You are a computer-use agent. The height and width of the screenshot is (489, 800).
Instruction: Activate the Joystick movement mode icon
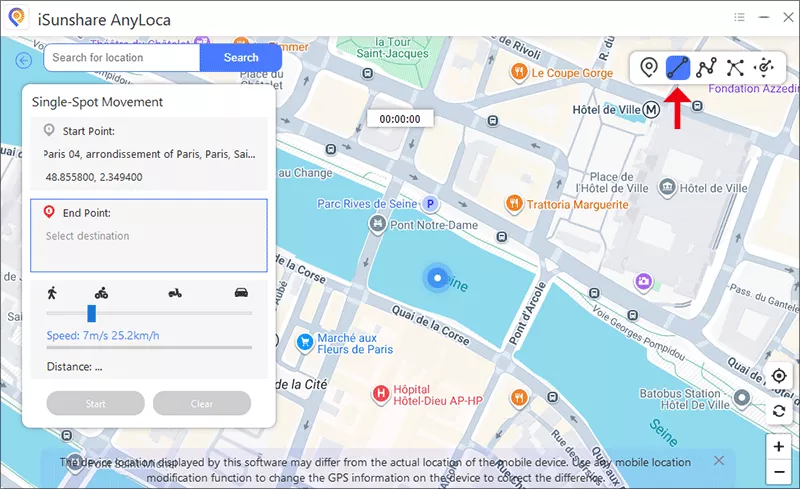pyautogui.click(x=765, y=68)
